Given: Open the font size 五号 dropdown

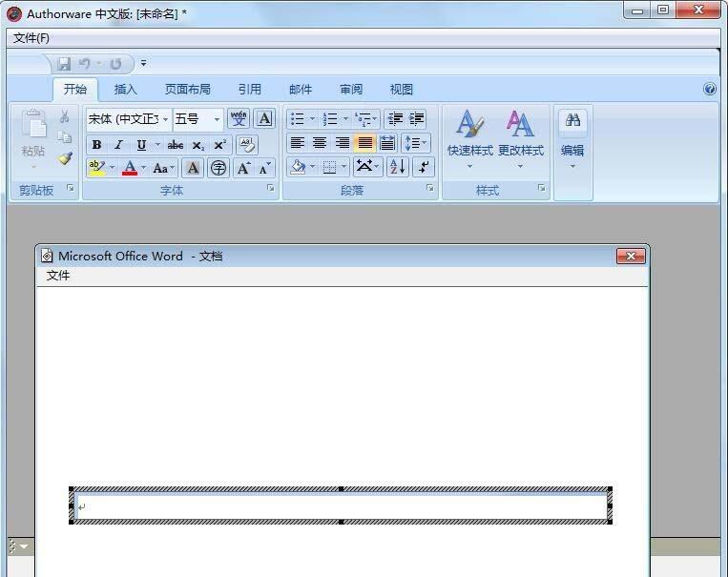Looking at the screenshot, I should click(x=217, y=119).
